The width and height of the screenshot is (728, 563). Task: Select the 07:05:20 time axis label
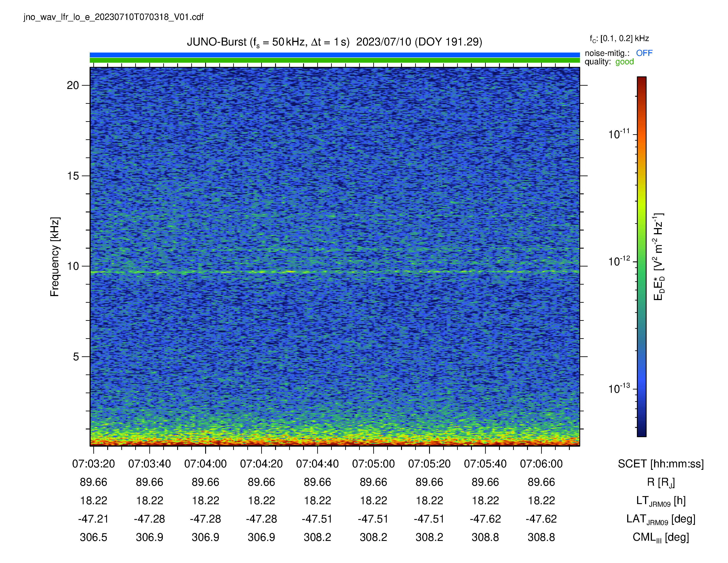point(429,464)
